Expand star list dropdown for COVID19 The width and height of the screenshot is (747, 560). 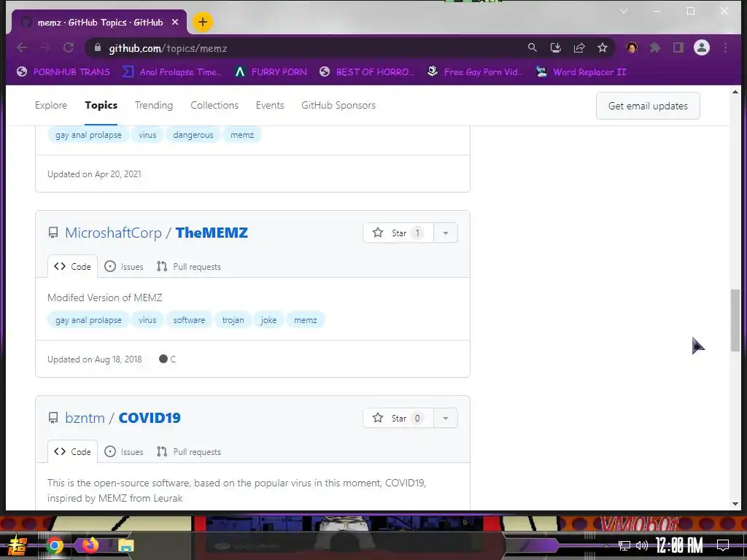pyautogui.click(x=446, y=418)
